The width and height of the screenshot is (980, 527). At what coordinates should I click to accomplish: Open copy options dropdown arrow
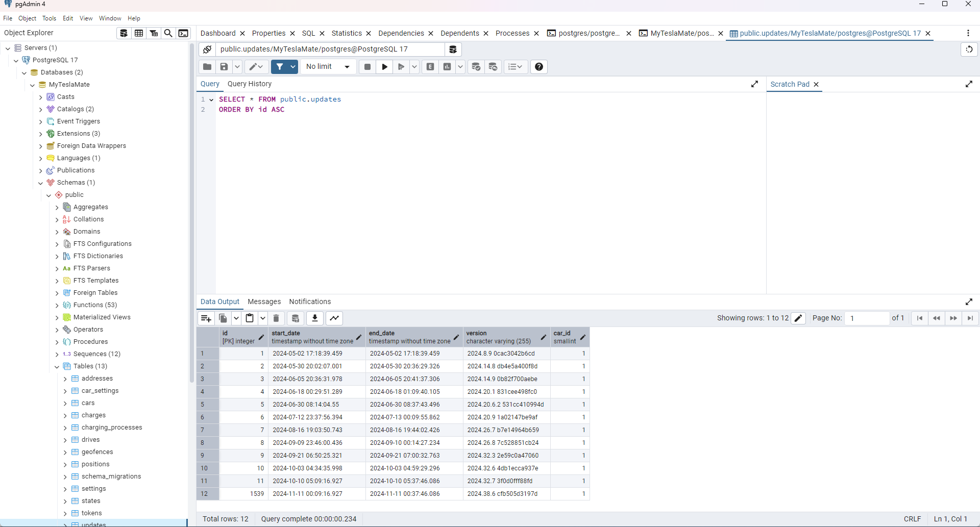coord(236,318)
